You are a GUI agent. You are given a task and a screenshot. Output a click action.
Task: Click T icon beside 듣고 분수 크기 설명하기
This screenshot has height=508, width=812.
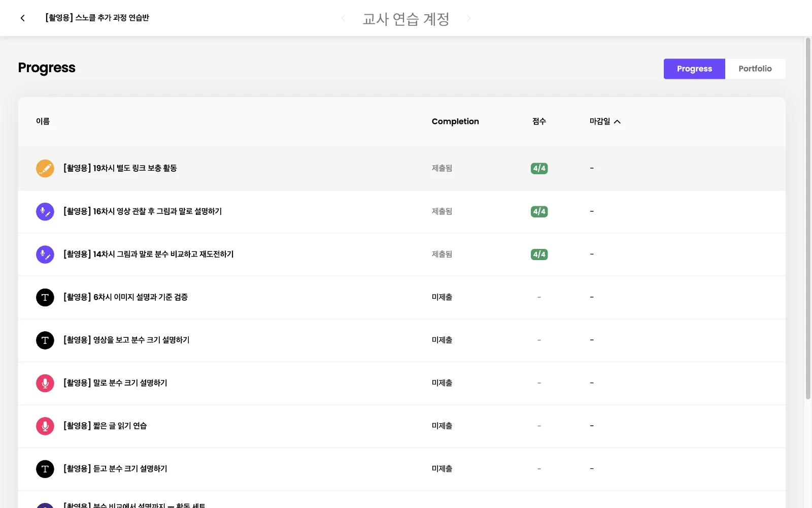(x=45, y=469)
